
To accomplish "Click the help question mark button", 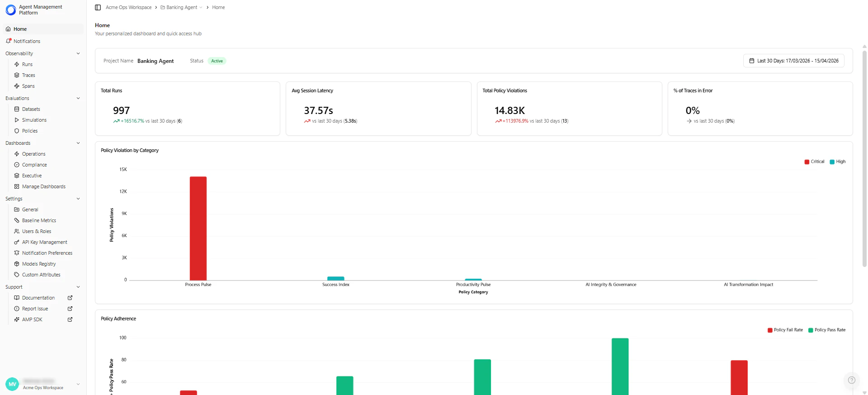I will (852, 380).
